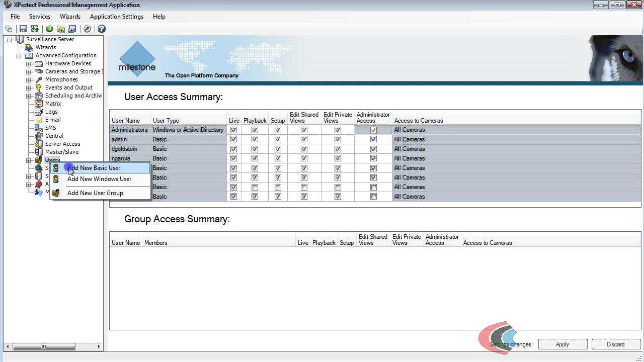Click the cascade windows icon at toolbar start
Viewport: 644px width, 362px height.
coord(9,29)
